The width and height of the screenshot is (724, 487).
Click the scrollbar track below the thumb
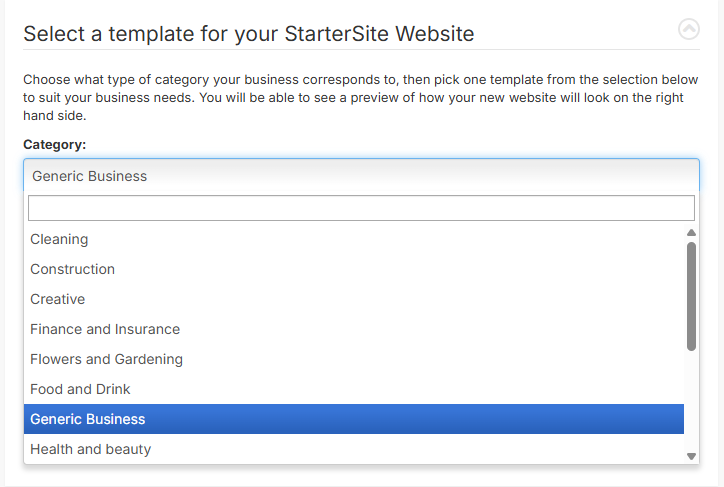(691, 401)
